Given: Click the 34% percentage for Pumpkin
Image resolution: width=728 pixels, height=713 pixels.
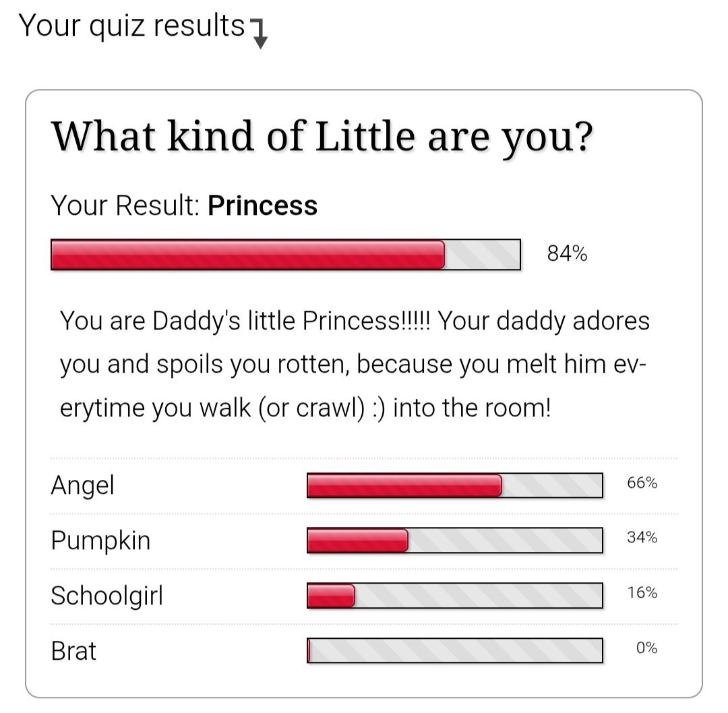Looking at the screenshot, I should point(642,538).
